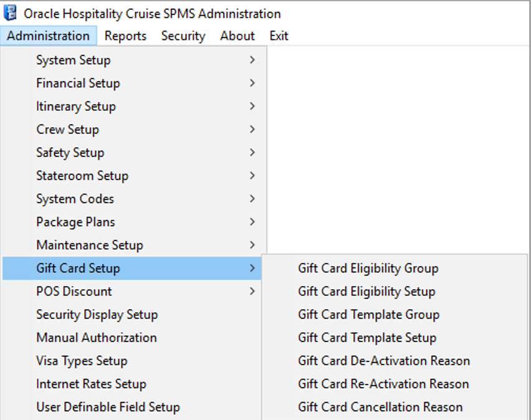Expand the System Setup submenu
Viewport: 531px width, 420px height.
pyautogui.click(x=132, y=60)
